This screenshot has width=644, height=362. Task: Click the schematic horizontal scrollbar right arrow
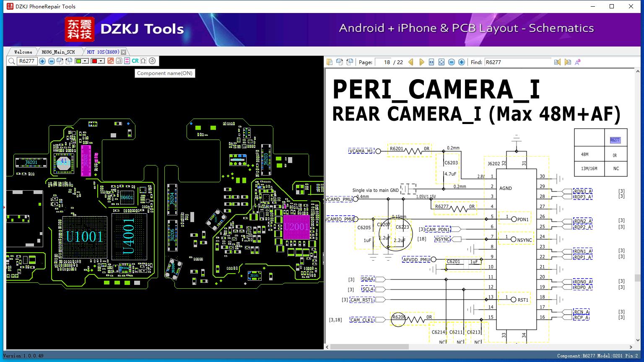pyautogui.click(x=631, y=347)
